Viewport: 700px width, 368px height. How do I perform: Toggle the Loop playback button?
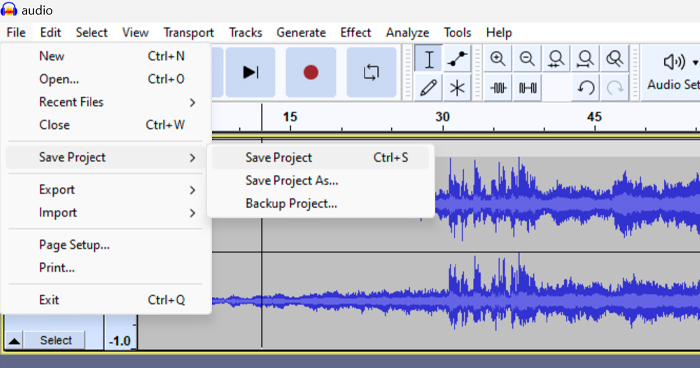371,72
